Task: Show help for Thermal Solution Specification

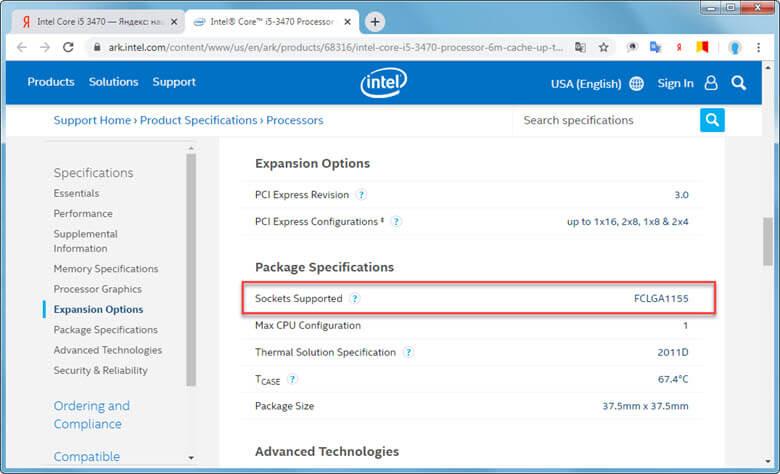Action: [x=408, y=352]
